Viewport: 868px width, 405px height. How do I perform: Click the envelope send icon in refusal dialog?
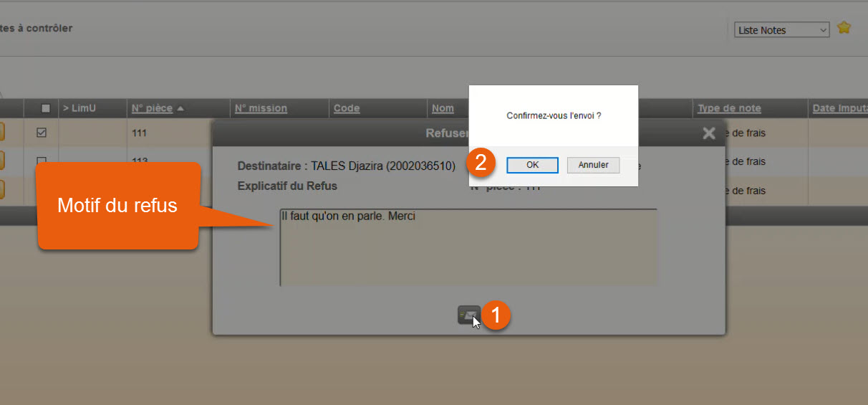(468, 315)
